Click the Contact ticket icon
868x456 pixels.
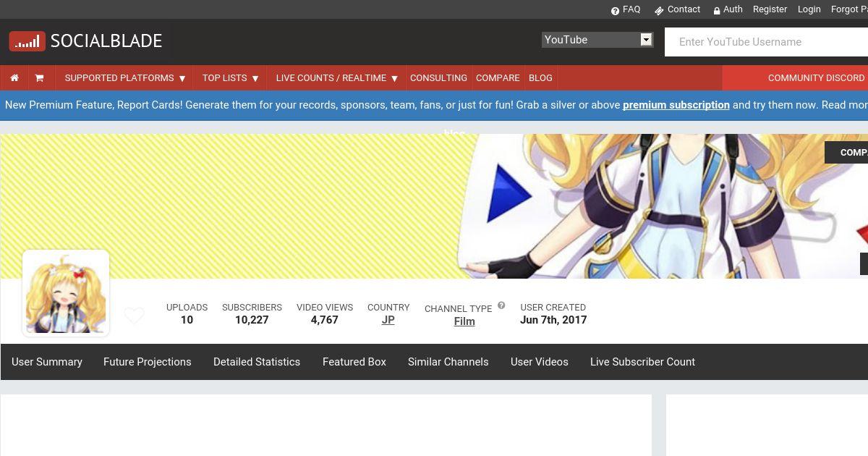click(659, 11)
